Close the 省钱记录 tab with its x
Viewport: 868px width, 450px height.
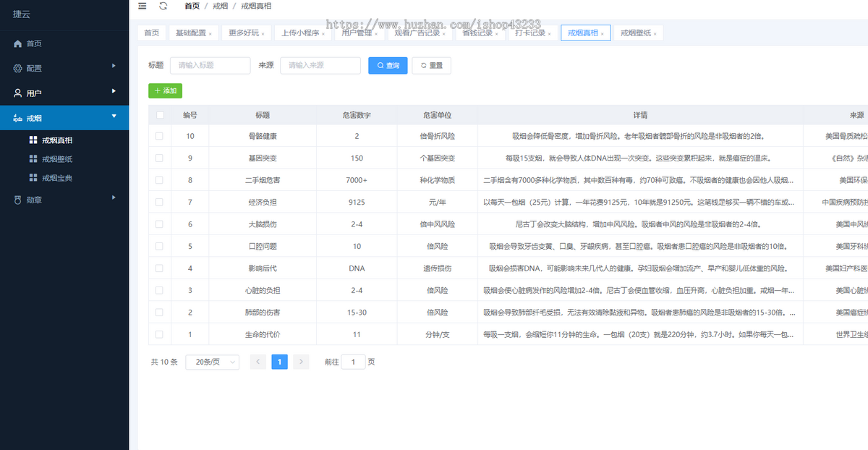(x=497, y=33)
